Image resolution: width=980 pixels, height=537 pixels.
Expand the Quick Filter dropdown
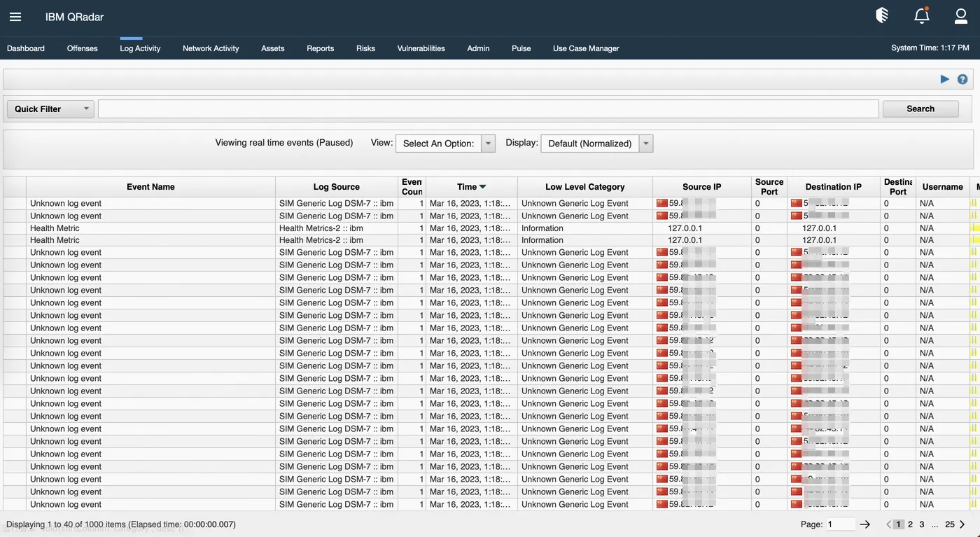pos(50,109)
